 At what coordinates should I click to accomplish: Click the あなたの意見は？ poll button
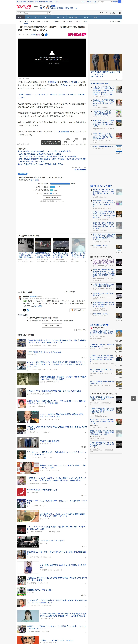[x=52, y=197]
